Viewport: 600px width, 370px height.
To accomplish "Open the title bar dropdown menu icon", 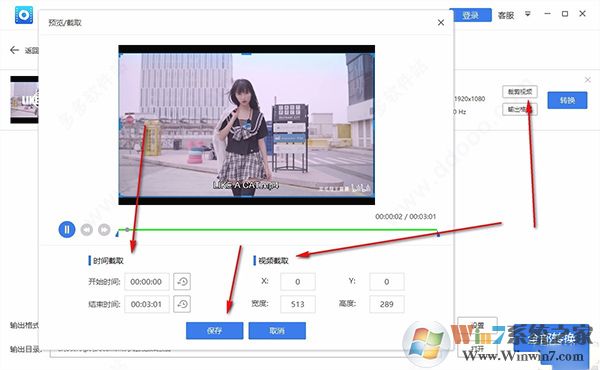I will pos(528,14).
